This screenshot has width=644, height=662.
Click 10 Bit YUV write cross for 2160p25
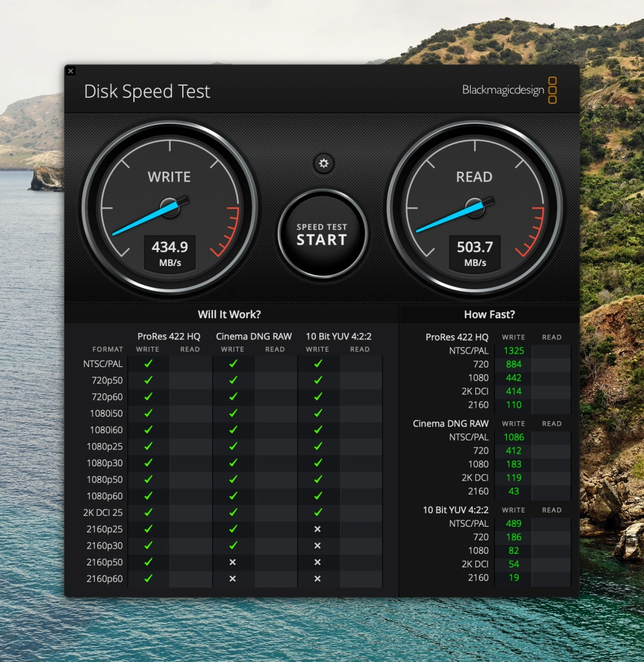317,529
